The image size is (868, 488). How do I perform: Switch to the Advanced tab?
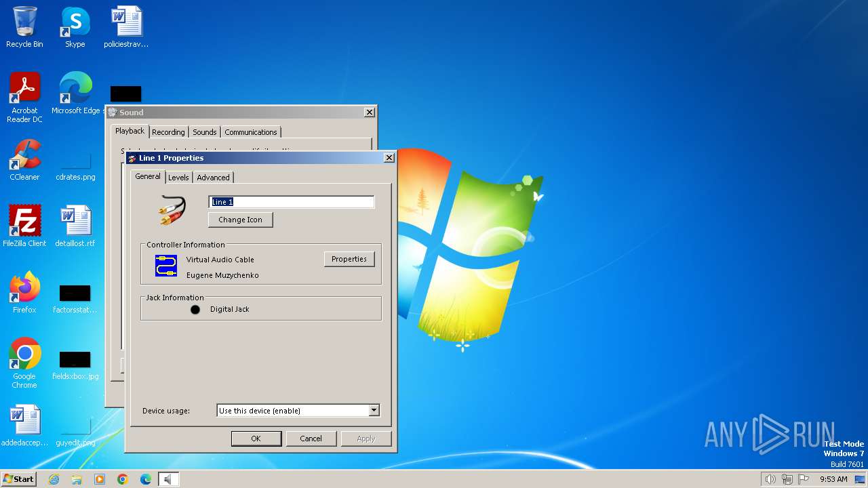(x=214, y=178)
